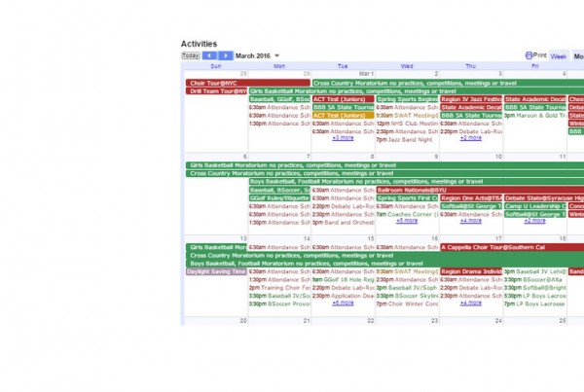Screen dimensions: 584x392
Task: Open the Baseball, GGolf, BSoc event
Action: tap(279, 99)
